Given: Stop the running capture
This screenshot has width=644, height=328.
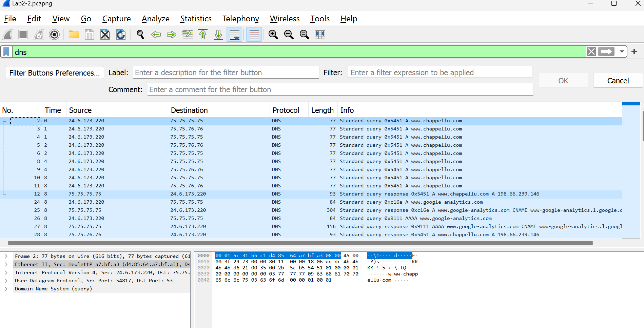Looking at the screenshot, I should click(23, 35).
